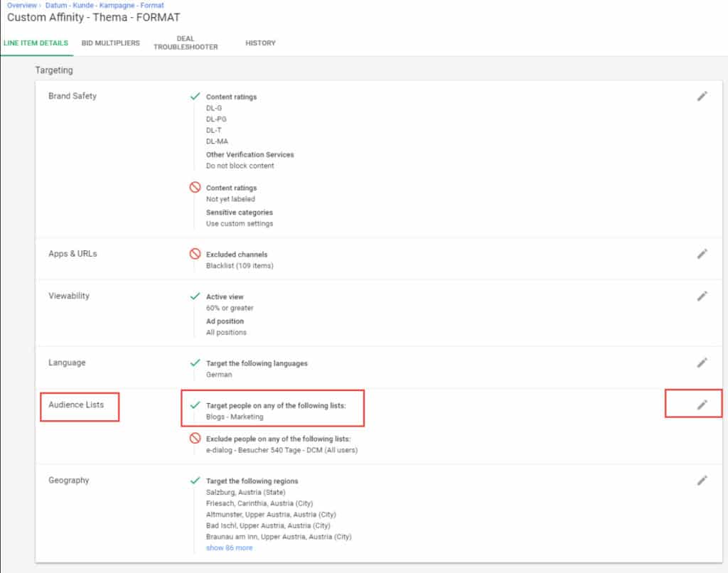Image resolution: width=728 pixels, height=573 pixels.
Task: Click the Audience Lists edit pencil
Action: click(x=702, y=405)
